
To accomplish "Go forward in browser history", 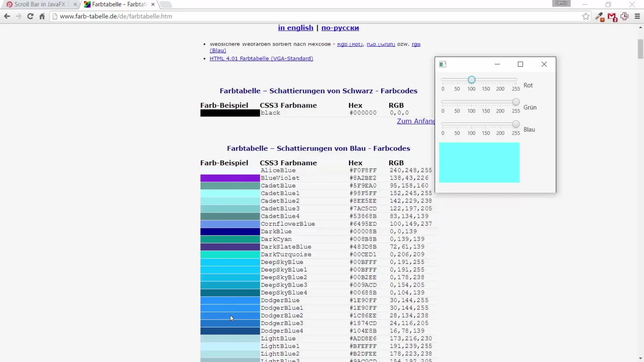I will [x=18, y=16].
